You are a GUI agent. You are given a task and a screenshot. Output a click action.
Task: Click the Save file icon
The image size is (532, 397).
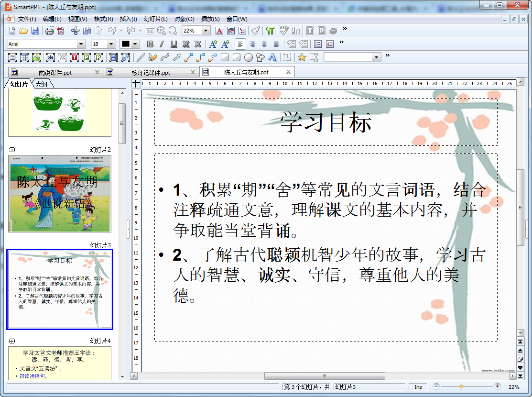coord(35,31)
